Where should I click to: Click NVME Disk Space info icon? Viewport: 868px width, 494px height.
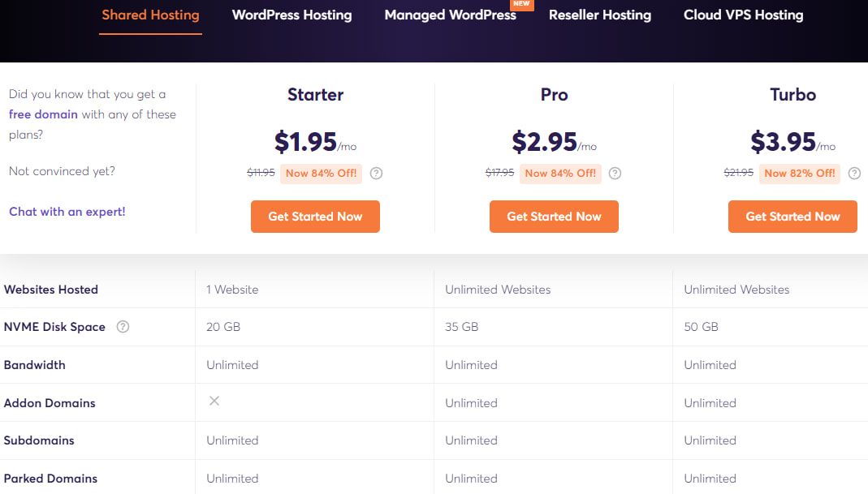pyautogui.click(x=123, y=327)
